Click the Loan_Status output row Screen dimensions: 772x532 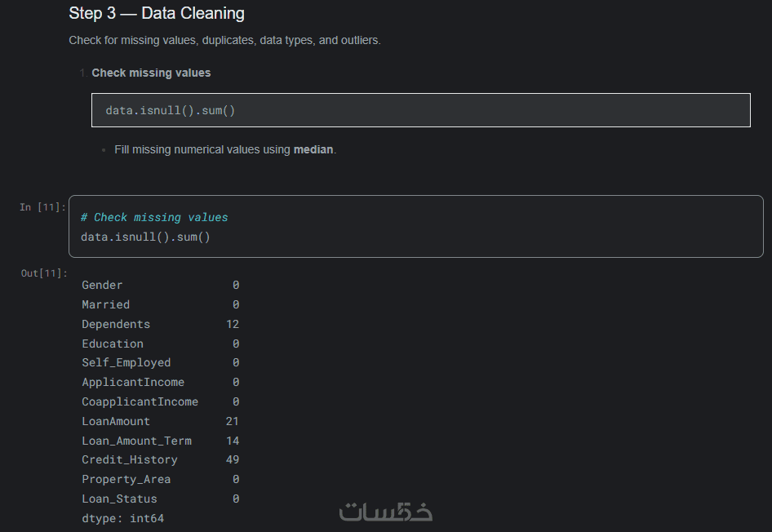point(161,499)
